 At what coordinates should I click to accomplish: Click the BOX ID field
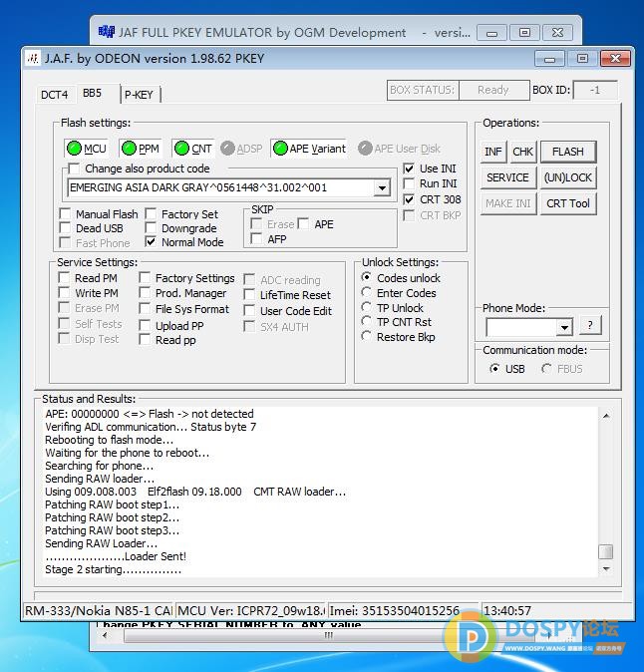point(595,90)
